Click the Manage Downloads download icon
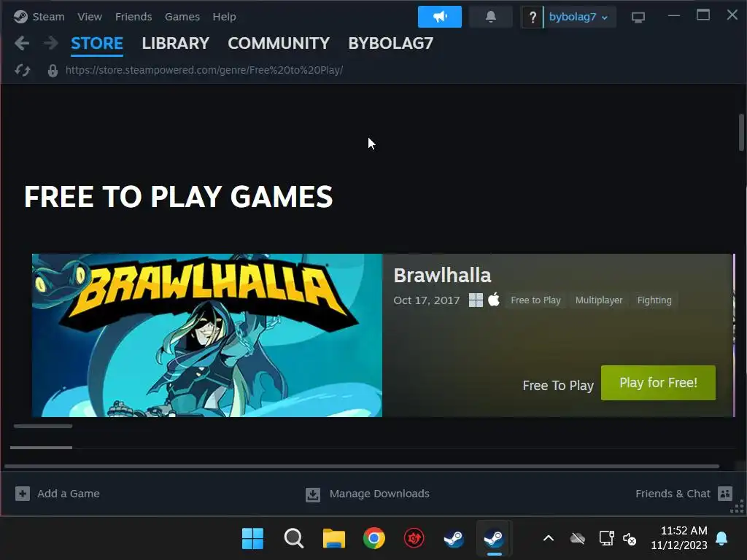Screen dimensions: 747x560 click(312, 494)
